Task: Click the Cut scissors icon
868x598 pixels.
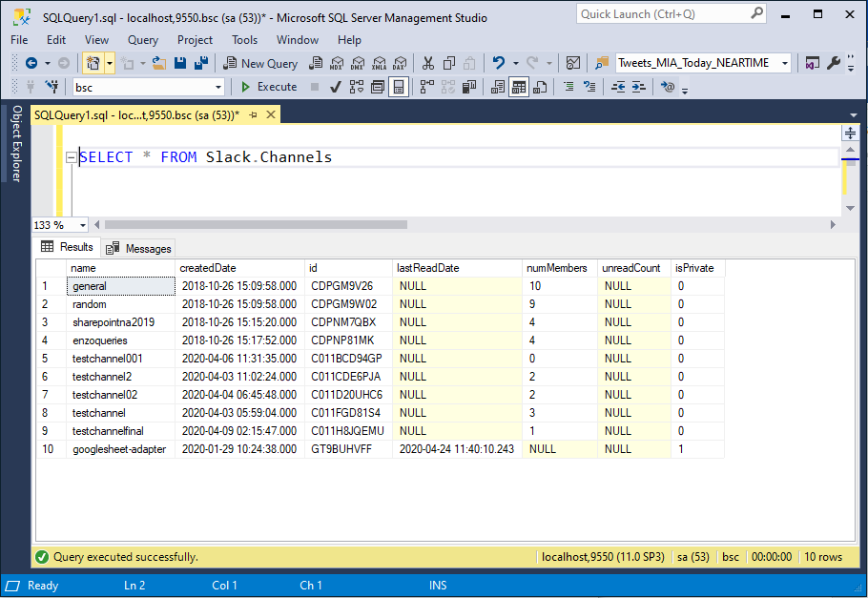Action: coord(428,63)
